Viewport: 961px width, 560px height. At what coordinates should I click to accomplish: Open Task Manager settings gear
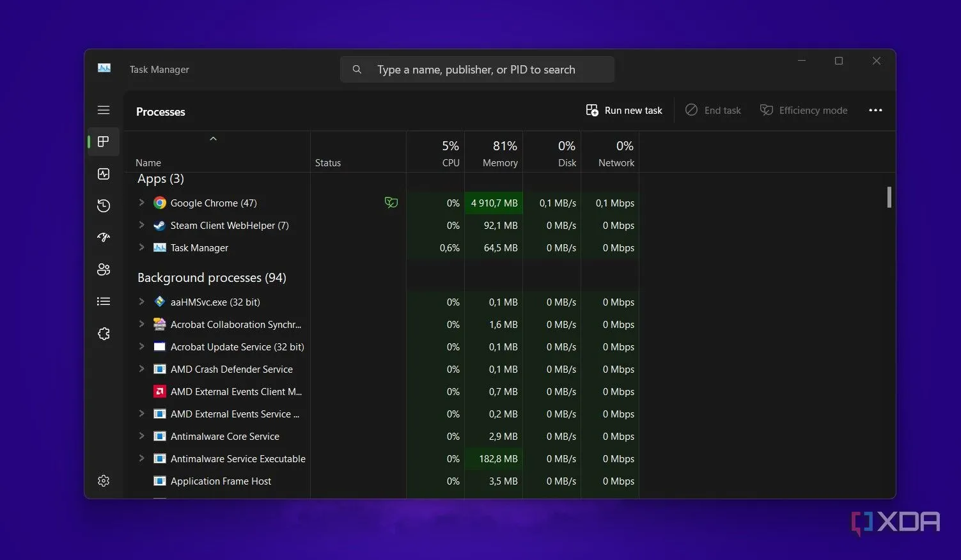[104, 481]
